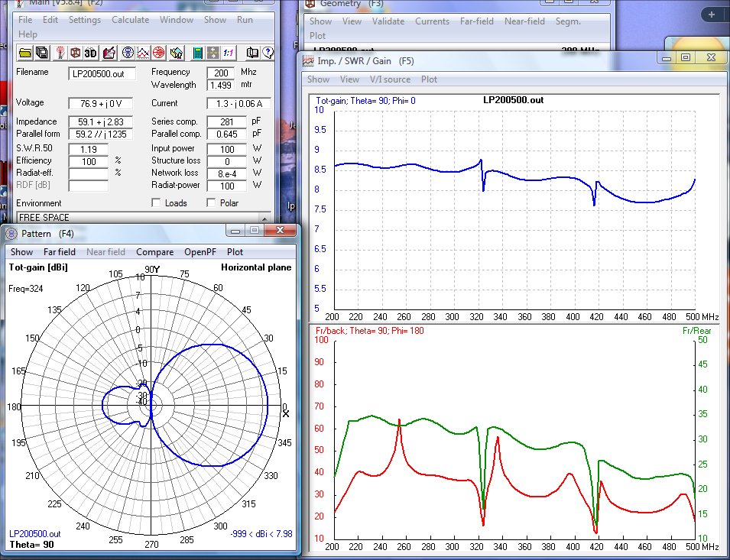Show the red far-field pattern icon
This screenshot has height=560, width=730.
pyautogui.click(x=158, y=53)
